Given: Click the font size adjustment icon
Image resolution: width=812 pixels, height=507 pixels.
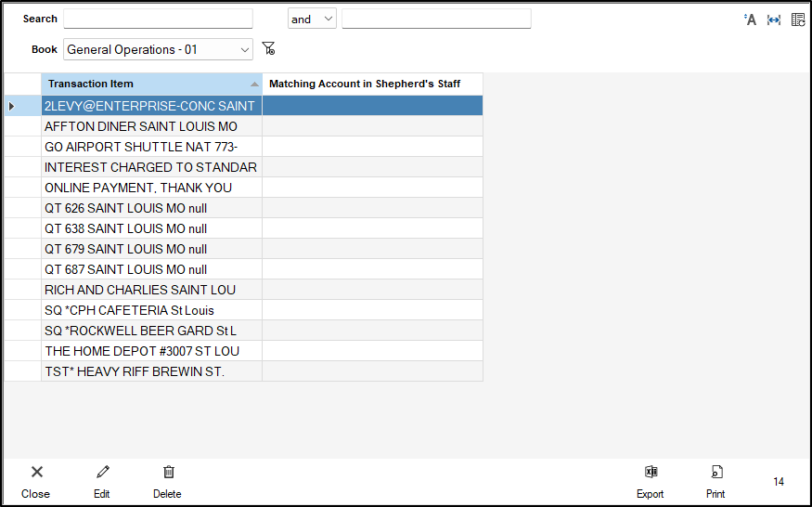Looking at the screenshot, I should [750, 19].
